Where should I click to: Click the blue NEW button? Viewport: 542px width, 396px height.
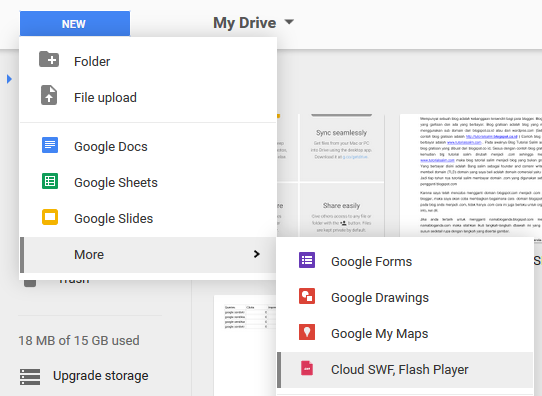coord(75,23)
